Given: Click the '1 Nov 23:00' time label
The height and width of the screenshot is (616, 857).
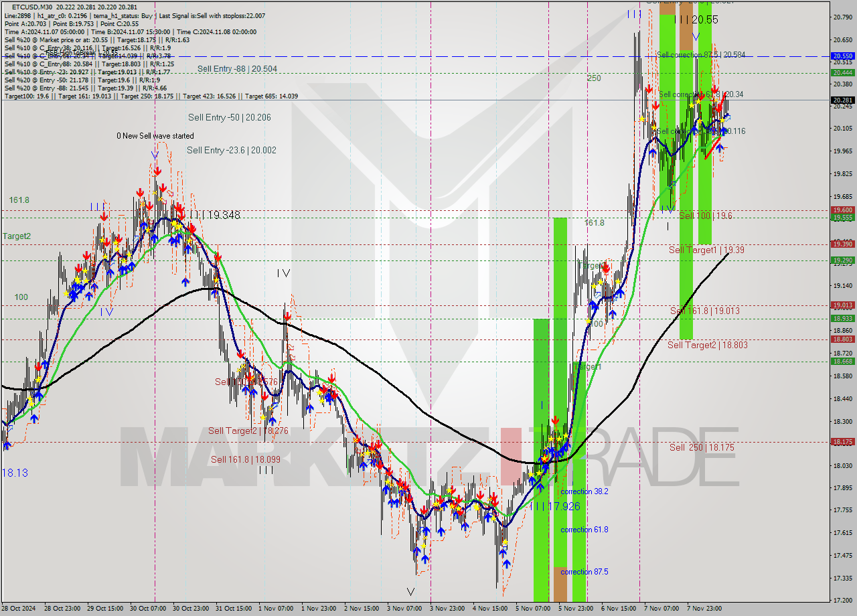Looking at the screenshot, I should (x=319, y=609).
